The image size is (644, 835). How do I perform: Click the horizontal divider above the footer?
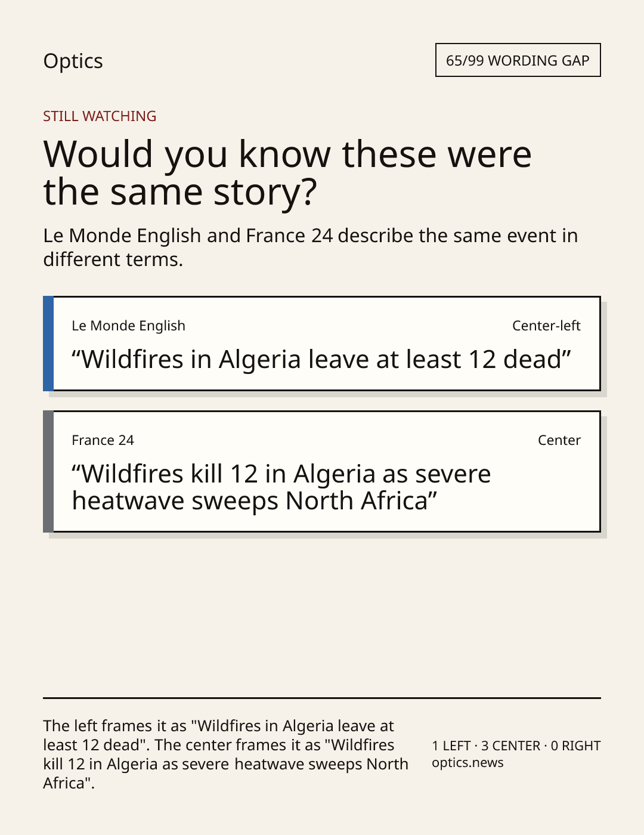pos(322,698)
